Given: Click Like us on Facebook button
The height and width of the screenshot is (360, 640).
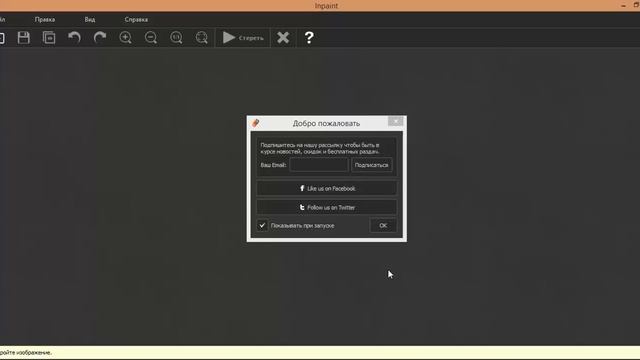Looking at the screenshot, I should [x=327, y=189].
